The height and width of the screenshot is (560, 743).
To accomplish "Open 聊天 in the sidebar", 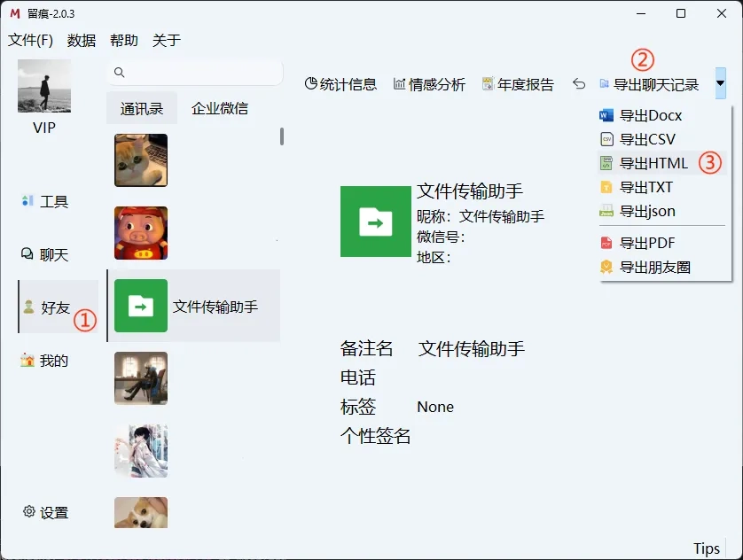I will (45, 254).
